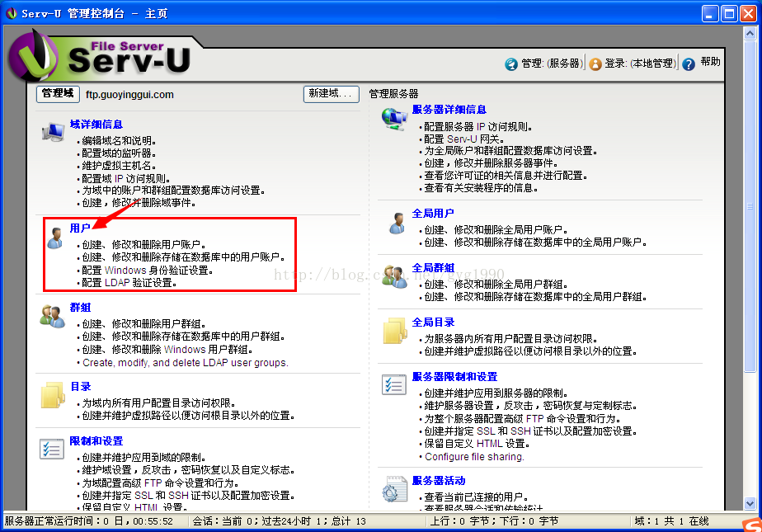Click the server uptime status bar entry
This screenshot has height=532, width=762.
click(x=89, y=521)
